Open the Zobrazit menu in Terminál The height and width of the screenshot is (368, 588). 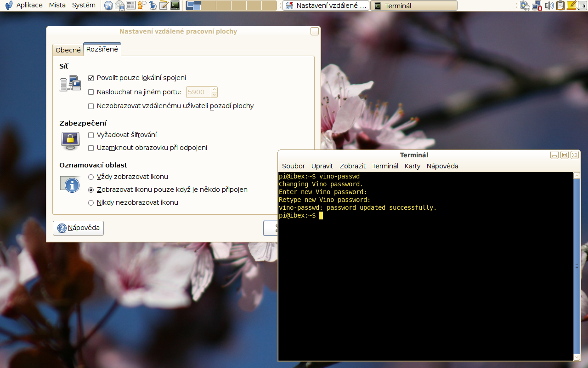tap(352, 166)
